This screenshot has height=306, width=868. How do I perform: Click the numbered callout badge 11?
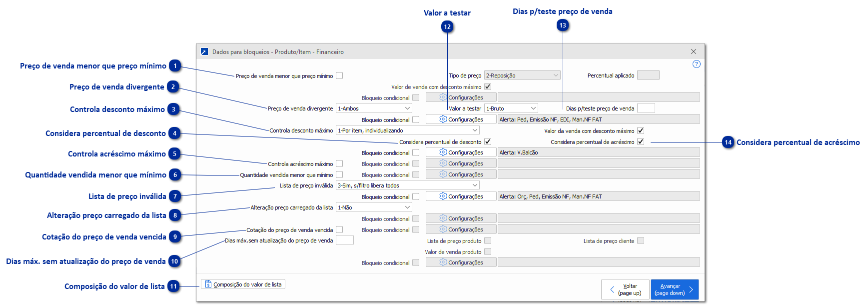(x=173, y=286)
